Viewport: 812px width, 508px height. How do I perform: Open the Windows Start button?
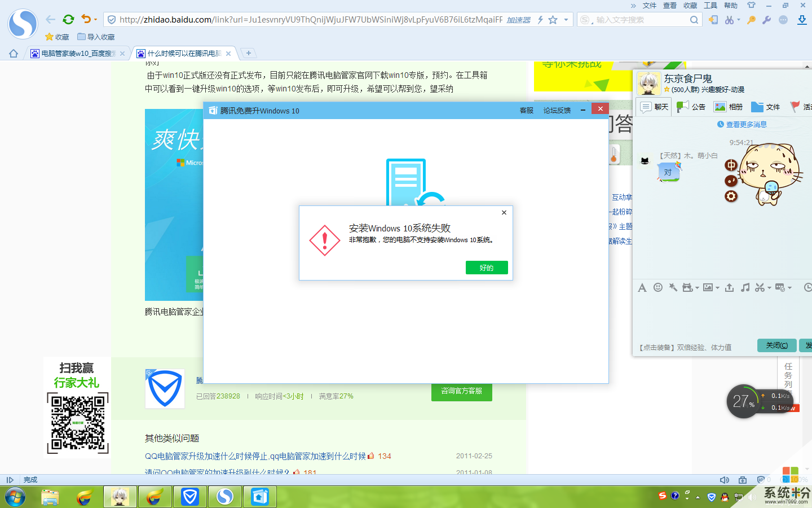click(x=15, y=497)
